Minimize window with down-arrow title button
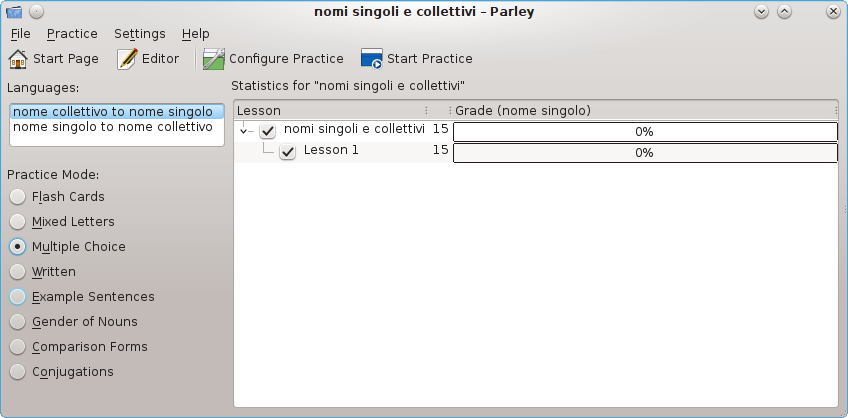 (761, 11)
